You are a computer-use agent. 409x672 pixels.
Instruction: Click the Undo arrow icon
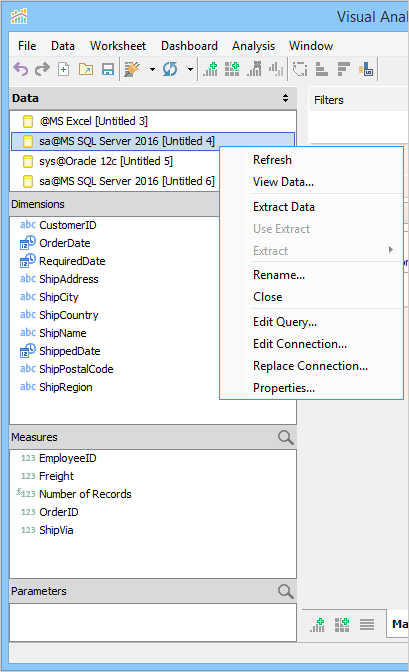click(x=20, y=69)
